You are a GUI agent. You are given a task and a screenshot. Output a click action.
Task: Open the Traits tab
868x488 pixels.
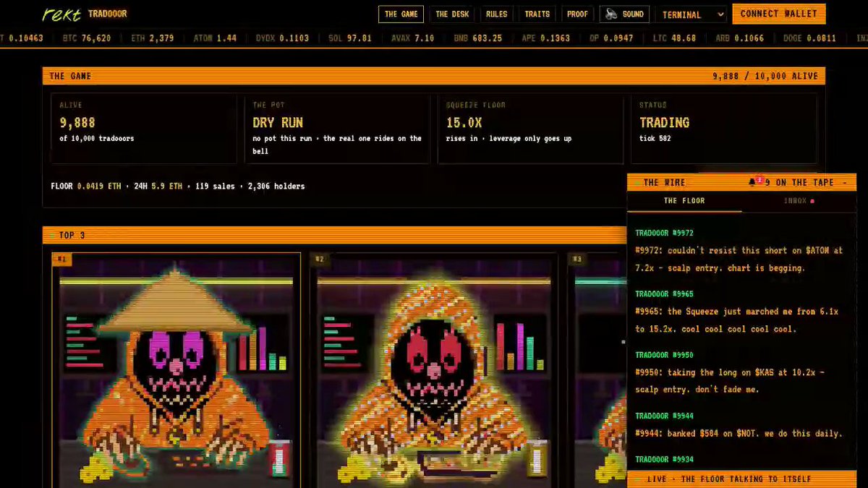(x=537, y=14)
